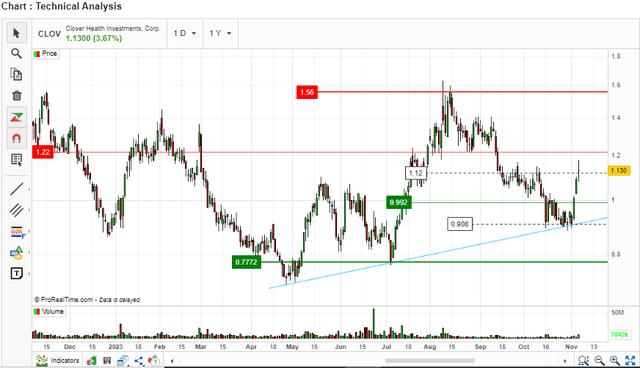Select the 0.908 dashed line label
Viewport: 640px width, 368px height.
coord(460,224)
